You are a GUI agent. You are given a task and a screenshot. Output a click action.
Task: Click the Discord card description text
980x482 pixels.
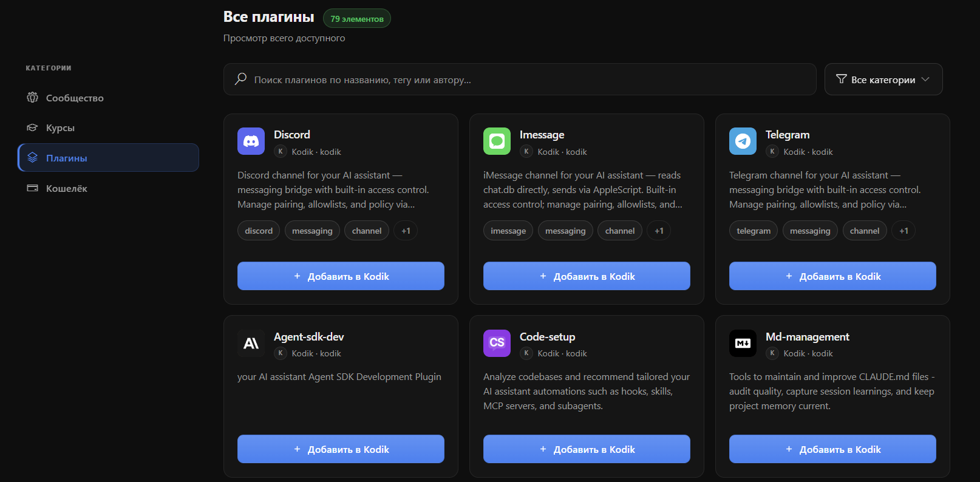click(x=333, y=190)
